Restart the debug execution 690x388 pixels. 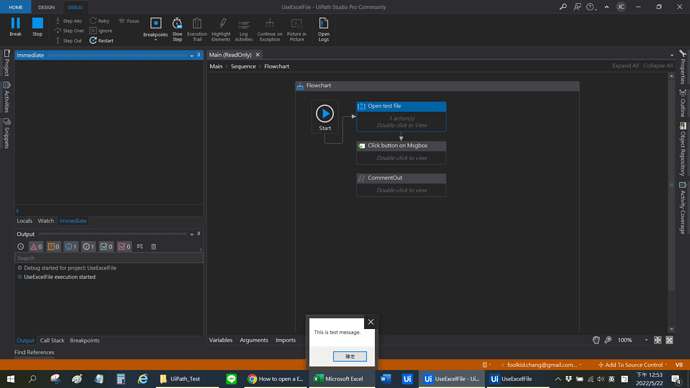(x=101, y=41)
